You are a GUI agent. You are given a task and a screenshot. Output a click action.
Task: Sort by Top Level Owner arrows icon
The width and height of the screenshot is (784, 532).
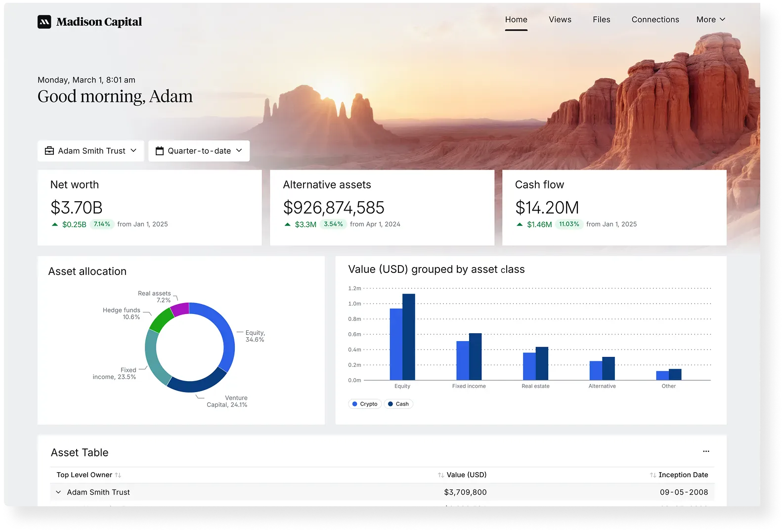[x=118, y=475]
